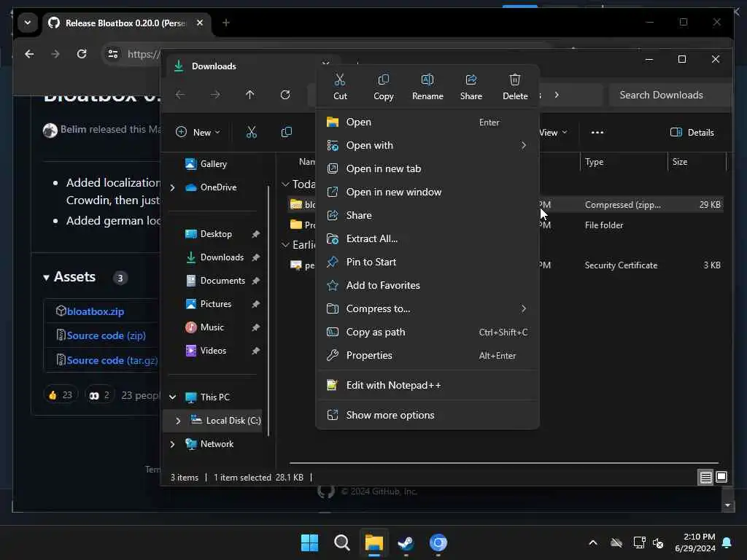This screenshot has height=560, width=747.
Task: Click the Type column header
Action: pos(624,162)
